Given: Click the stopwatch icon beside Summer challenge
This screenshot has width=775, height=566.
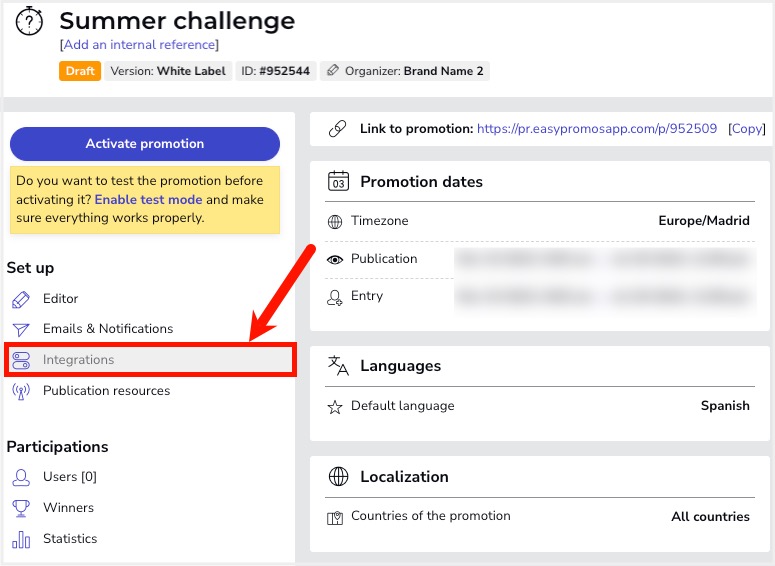Looking at the screenshot, I should tap(29, 21).
